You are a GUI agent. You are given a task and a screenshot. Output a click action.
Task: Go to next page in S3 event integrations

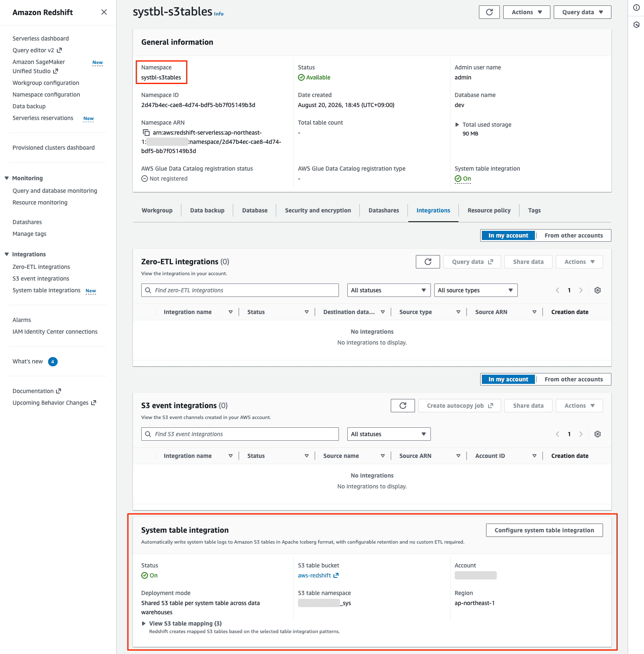(x=581, y=434)
